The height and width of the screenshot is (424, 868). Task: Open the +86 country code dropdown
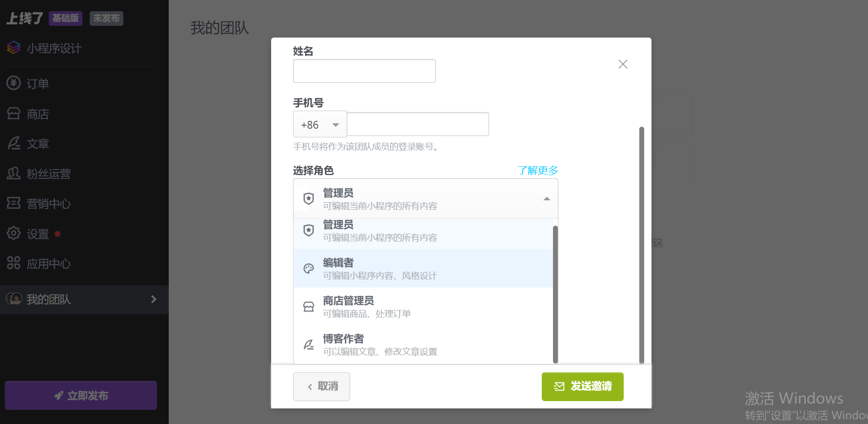(x=320, y=125)
